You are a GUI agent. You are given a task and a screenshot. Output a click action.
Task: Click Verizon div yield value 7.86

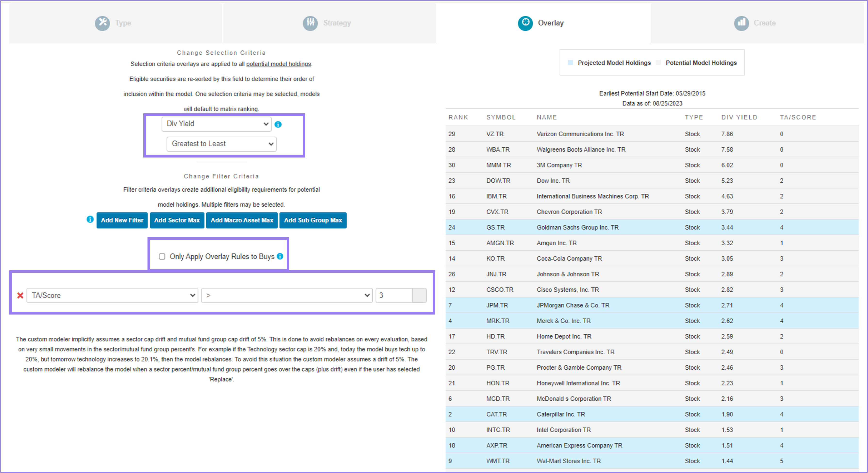727,134
